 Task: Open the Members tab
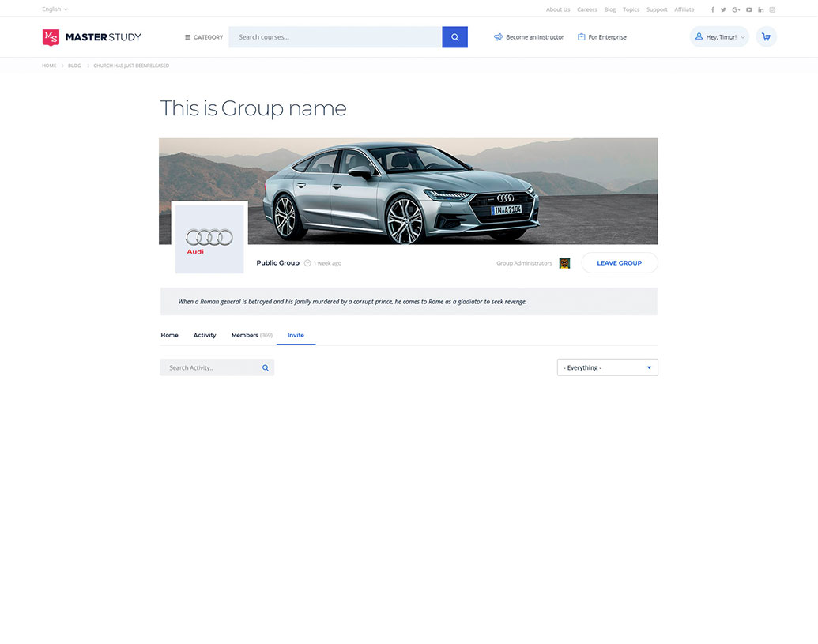252,335
